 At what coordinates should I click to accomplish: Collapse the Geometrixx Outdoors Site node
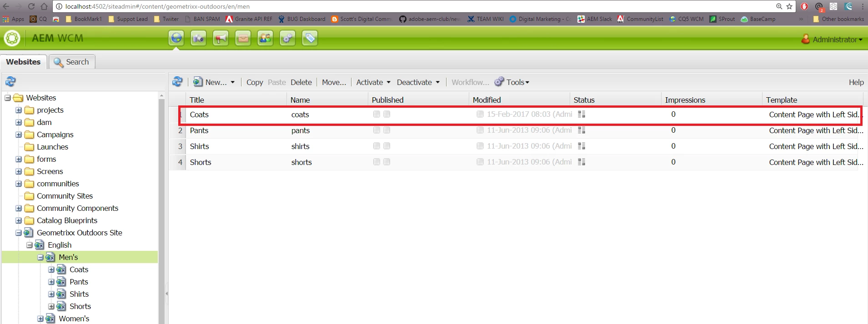pos(19,233)
